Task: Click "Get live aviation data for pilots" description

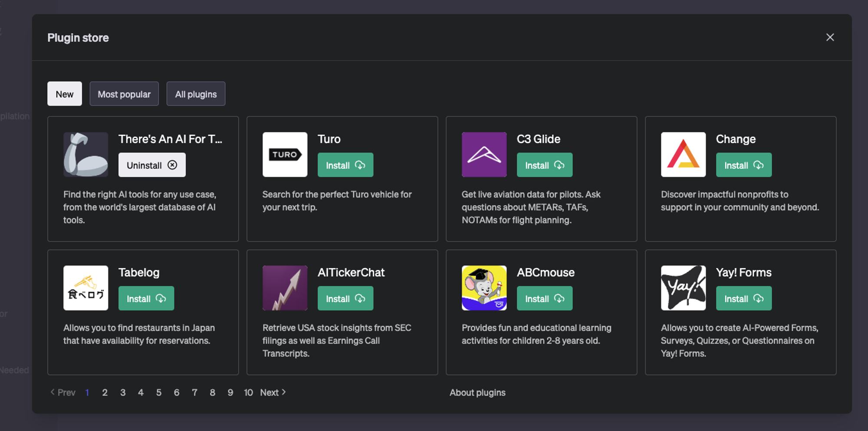Action: point(531,207)
